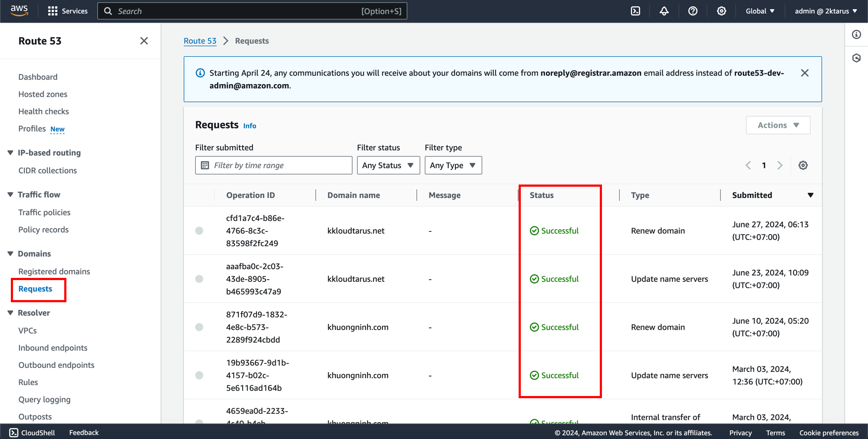
Task: Open the Any Type filter dropdown
Action: click(x=453, y=165)
